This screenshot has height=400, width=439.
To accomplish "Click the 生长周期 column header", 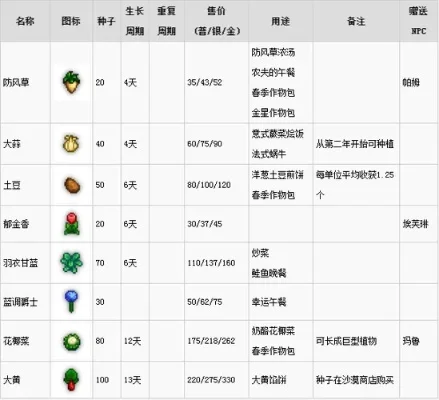I will [x=135, y=21].
